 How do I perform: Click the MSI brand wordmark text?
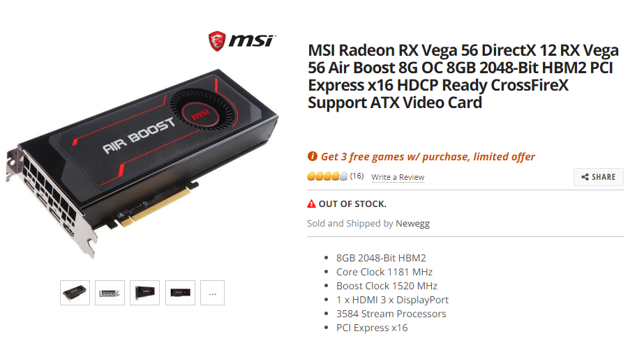pyautogui.click(x=251, y=41)
